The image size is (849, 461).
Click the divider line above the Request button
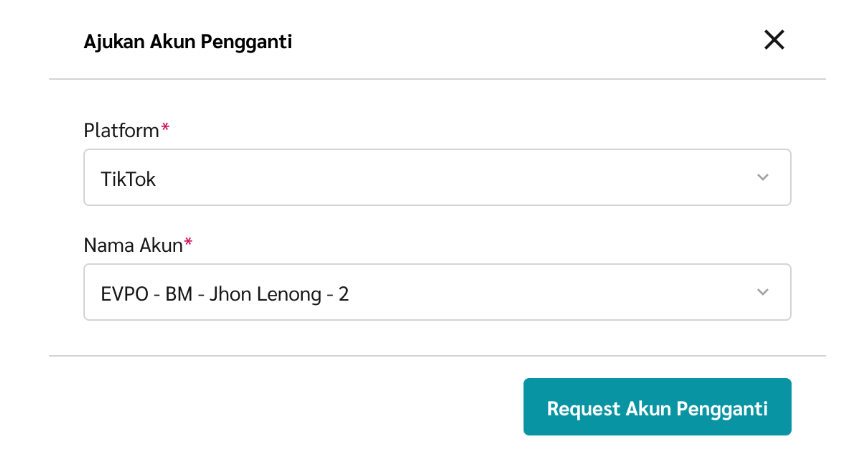click(437, 355)
